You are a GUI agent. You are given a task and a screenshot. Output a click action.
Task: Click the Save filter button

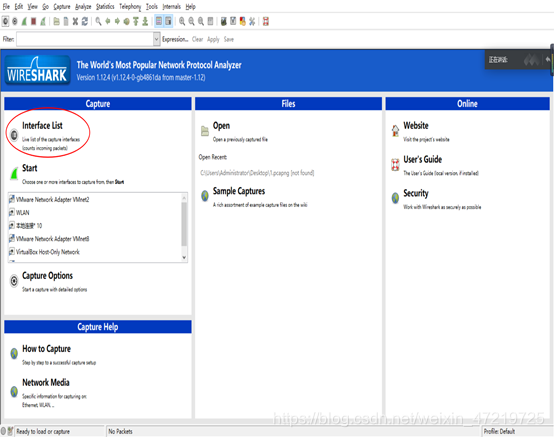tap(229, 39)
